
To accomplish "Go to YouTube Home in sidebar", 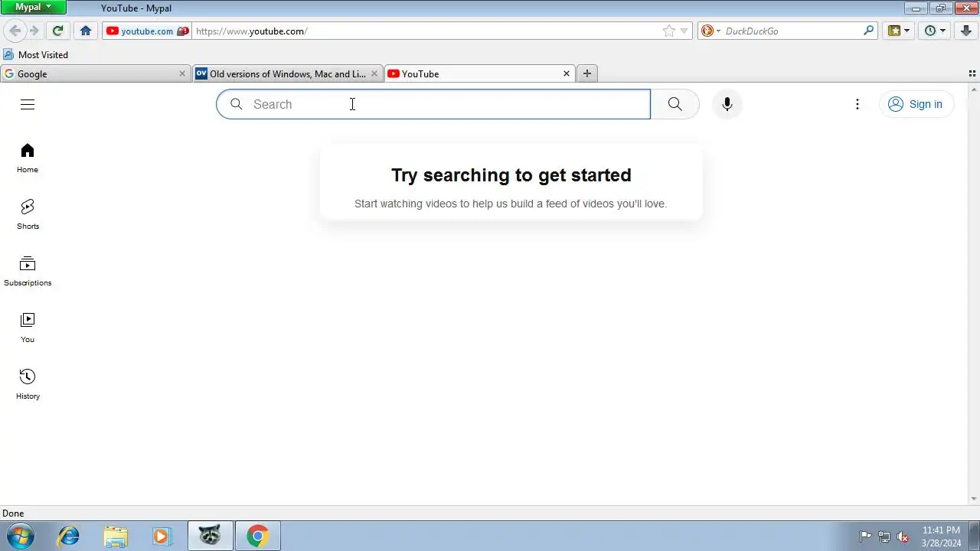I will 28,158.
